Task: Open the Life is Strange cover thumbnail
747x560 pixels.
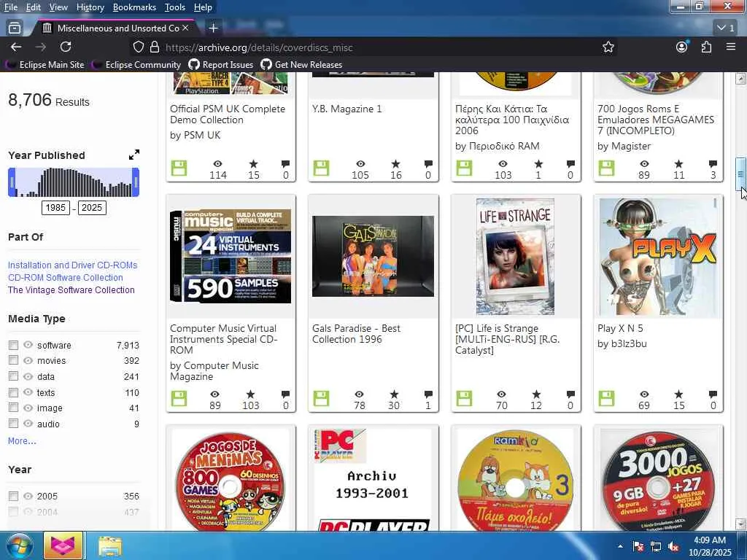Action: 516,257
